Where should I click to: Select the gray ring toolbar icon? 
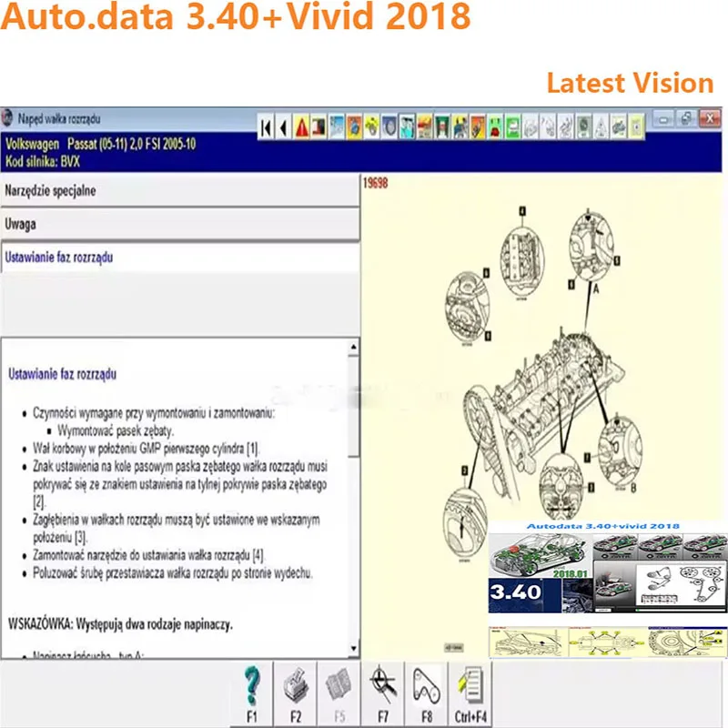[389, 127]
